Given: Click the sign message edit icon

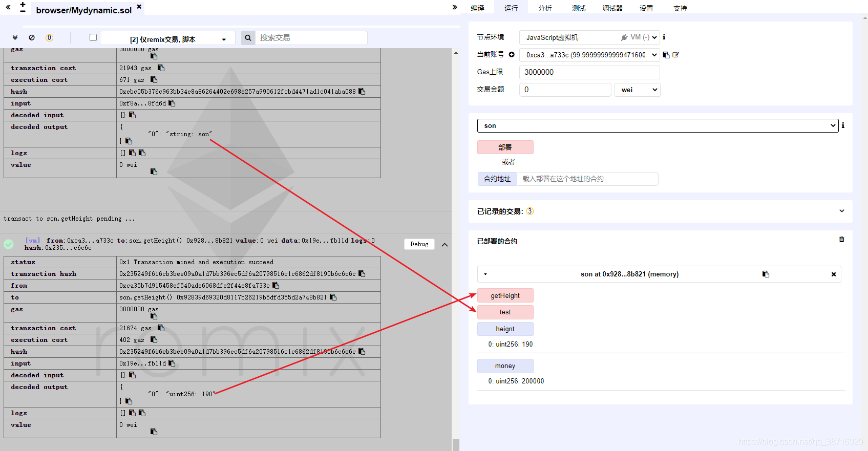Looking at the screenshot, I should pos(676,55).
